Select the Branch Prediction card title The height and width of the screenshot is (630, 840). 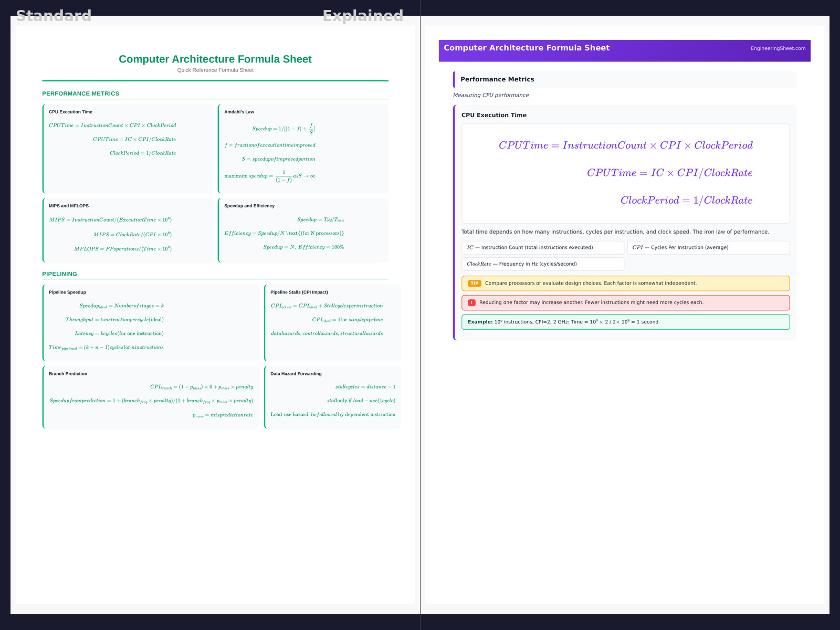(68, 374)
